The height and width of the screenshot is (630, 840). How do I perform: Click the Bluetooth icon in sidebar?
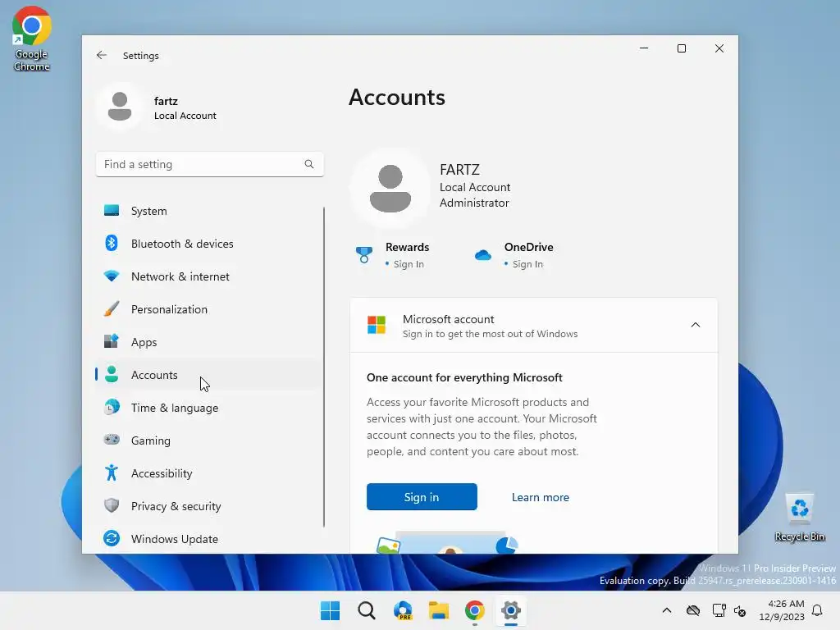[112, 243]
